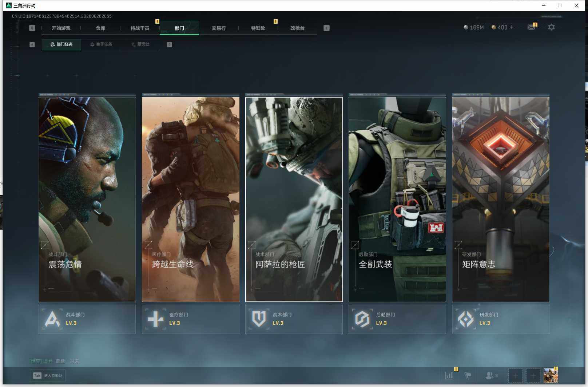Click the diagonal arrow icon on the 震荡危情 card
Viewport: 588px width, 387px height.
point(45,245)
